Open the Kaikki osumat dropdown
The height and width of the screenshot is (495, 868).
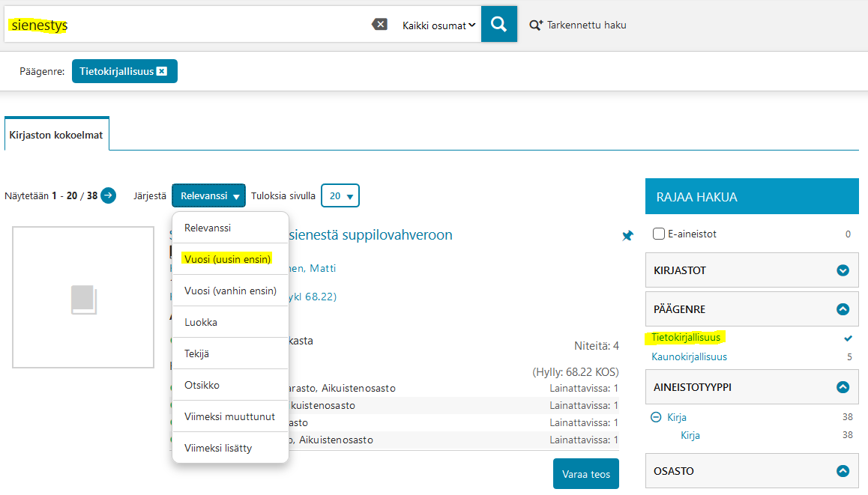pyautogui.click(x=438, y=25)
